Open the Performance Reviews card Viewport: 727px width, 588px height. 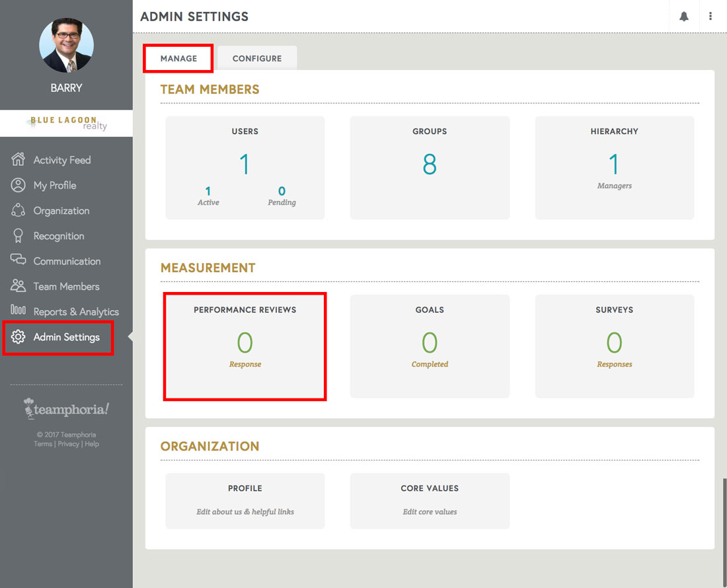click(245, 346)
